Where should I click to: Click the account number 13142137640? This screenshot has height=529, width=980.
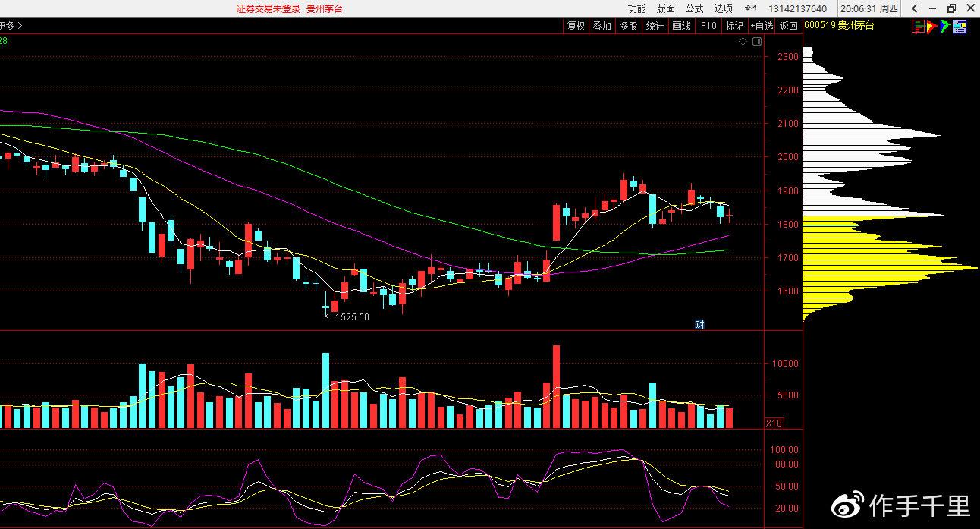pyautogui.click(x=797, y=9)
